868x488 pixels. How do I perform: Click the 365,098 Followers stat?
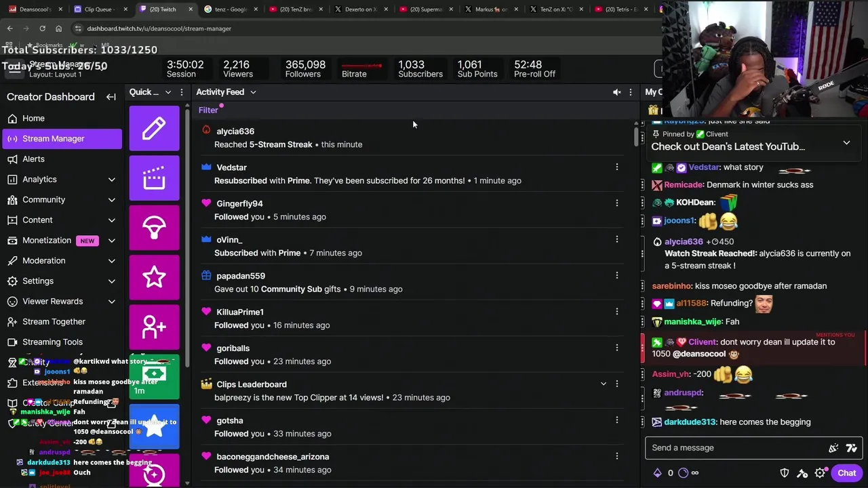(305, 68)
